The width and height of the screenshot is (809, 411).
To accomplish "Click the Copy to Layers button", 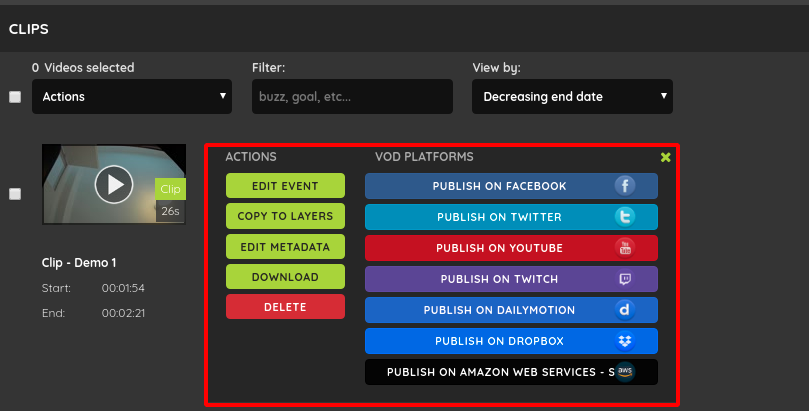I will (x=285, y=216).
